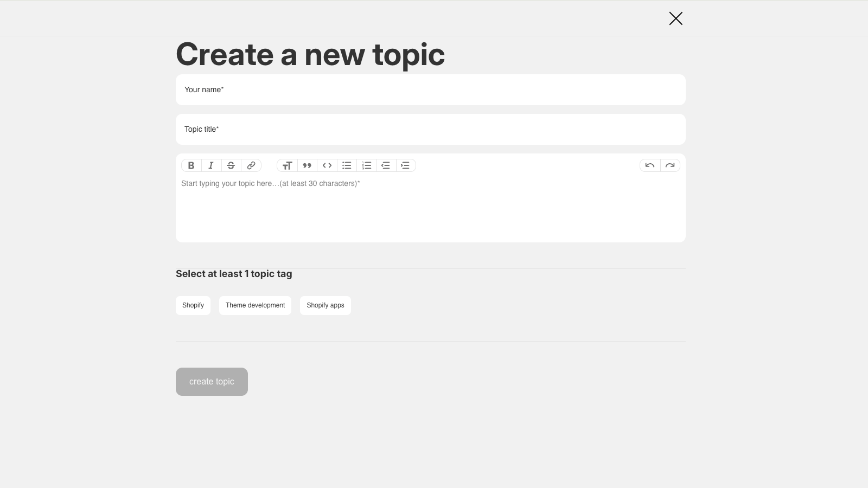
Task: Toggle the Theme development tag
Action: [x=255, y=305]
